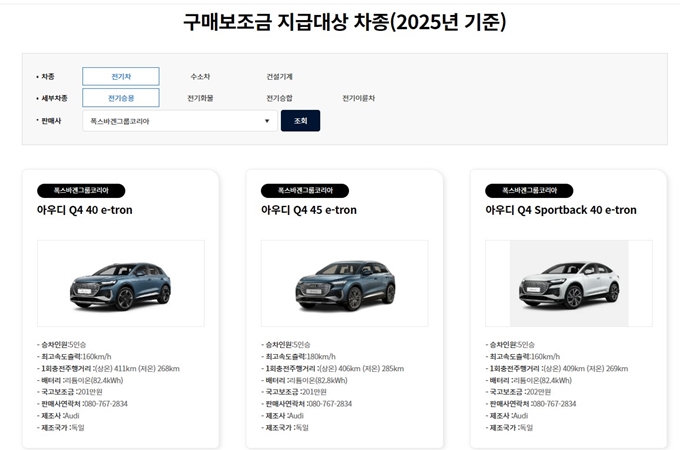The height and width of the screenshot is (450, 680).
Task: Click the seller badge on the Sportback 40 card
Action: click(x=529, y=190)
